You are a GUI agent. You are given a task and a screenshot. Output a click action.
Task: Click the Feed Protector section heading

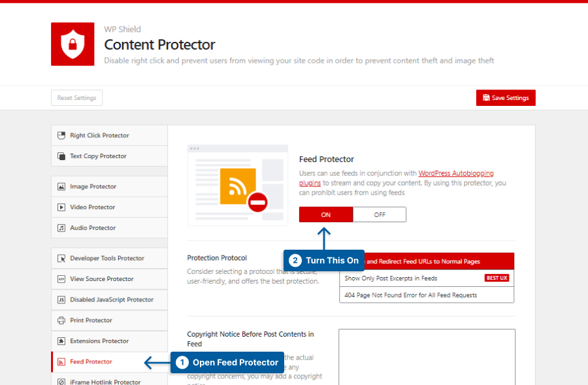[x=327, y=159]
